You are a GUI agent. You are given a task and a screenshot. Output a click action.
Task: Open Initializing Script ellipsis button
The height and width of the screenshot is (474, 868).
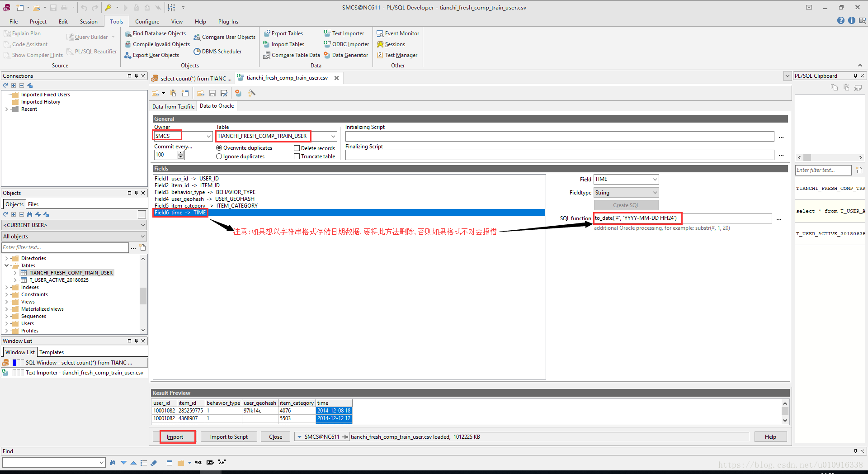tap(781, 137)
